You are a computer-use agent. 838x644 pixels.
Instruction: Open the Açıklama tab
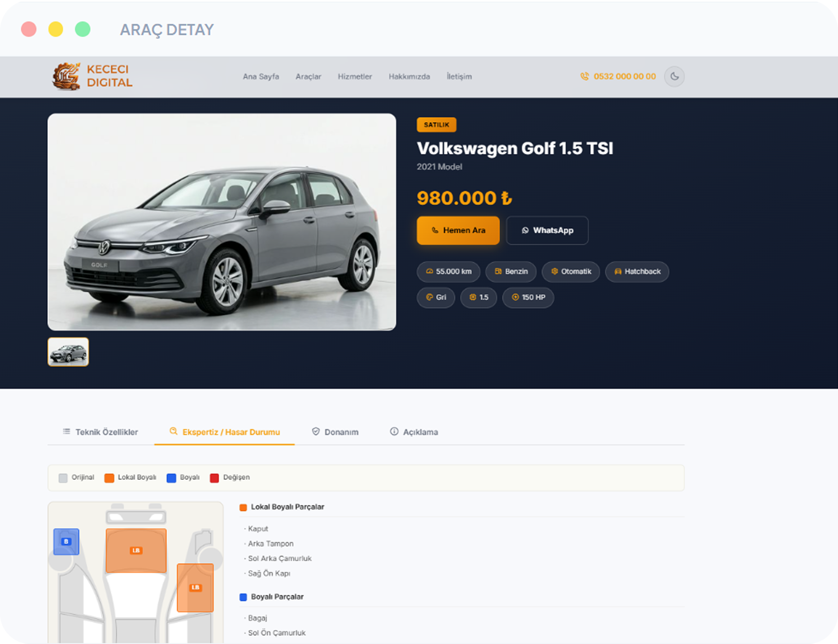414,432
